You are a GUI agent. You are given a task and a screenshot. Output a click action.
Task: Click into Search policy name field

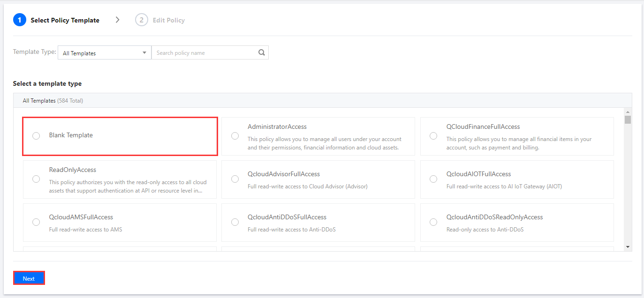pos(205,53)
